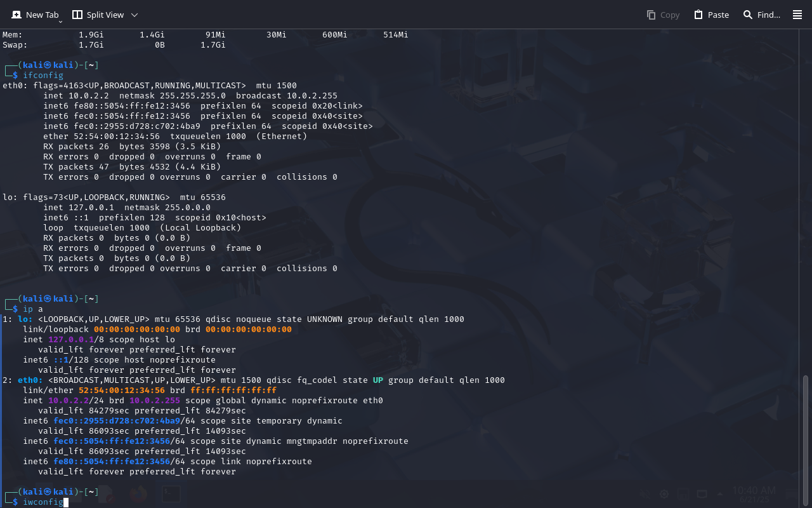
Task: Click the input field at the current prompt cursor
Action: tap(66, 502)
